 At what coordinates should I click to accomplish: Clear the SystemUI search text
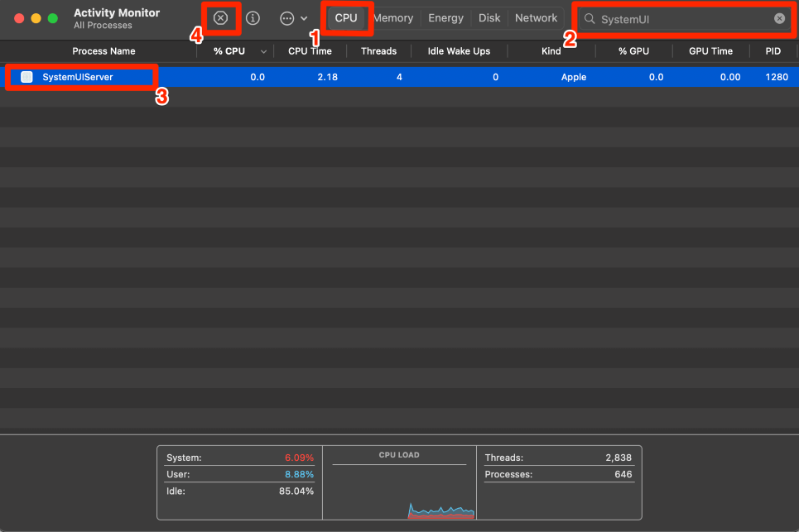pos(779,18)
